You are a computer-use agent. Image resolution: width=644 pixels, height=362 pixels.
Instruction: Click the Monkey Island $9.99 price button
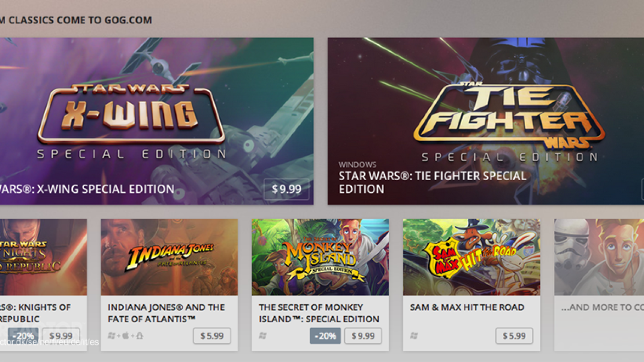tap(363, 336)
